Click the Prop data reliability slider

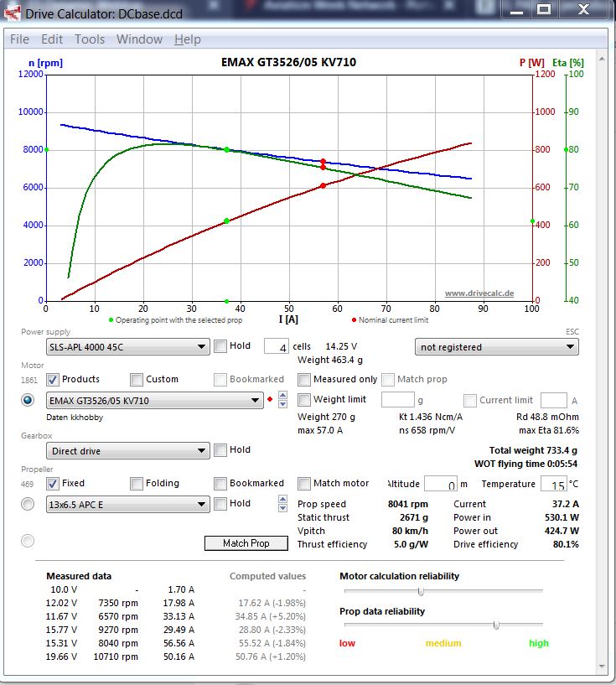[x=496, y=625]
